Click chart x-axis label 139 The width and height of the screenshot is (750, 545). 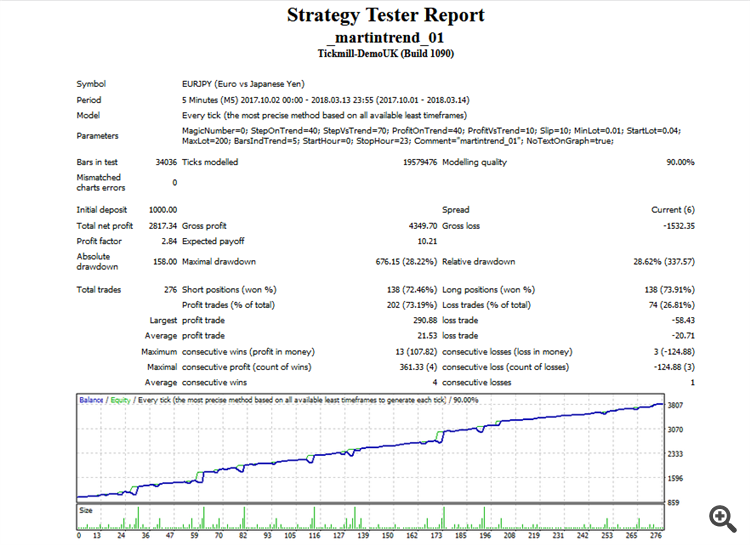point(363,535)
